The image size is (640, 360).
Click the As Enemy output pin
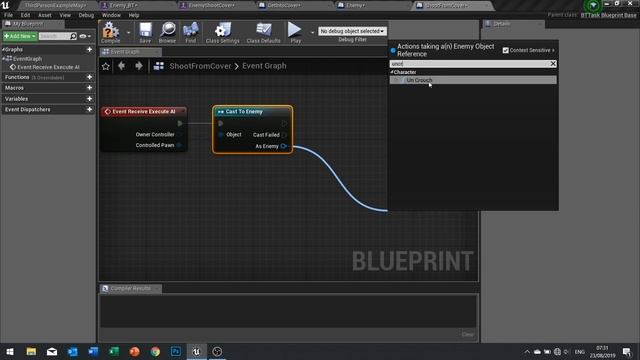[x=284, y=146]
